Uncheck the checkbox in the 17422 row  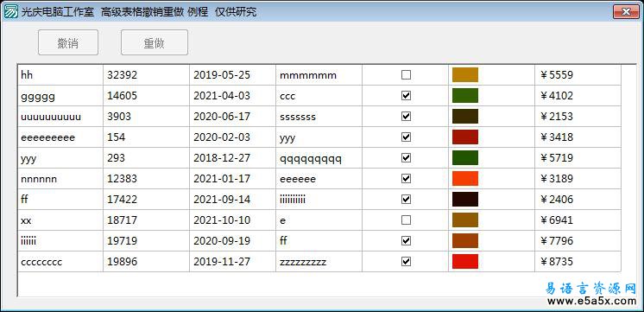pos(406,200)
